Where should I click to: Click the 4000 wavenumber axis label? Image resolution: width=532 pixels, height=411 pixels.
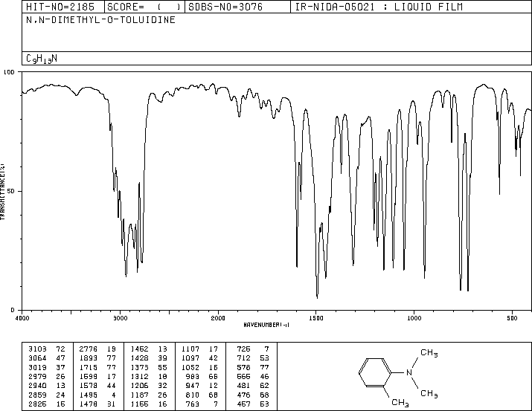pos(22,318)
